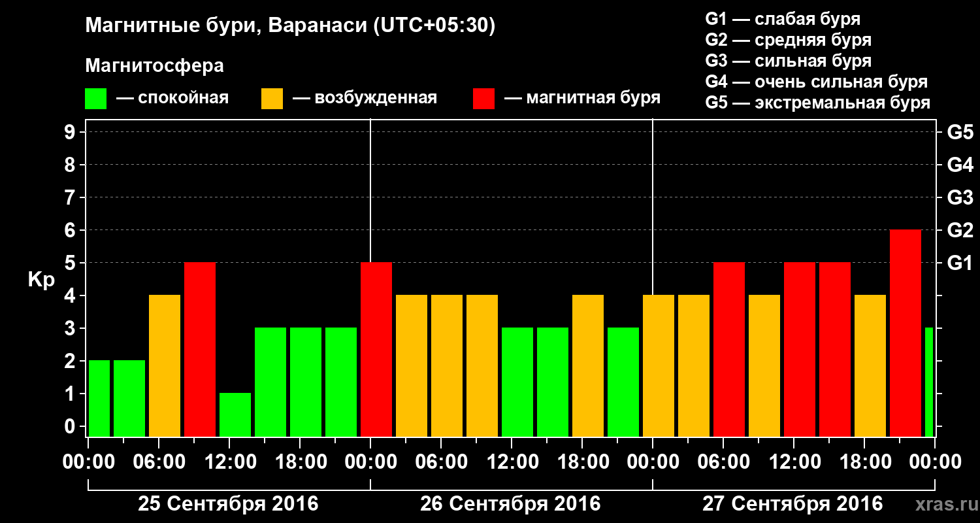The height and width of the screenshot is (523, 980).
Task: Click the green 'спокойная' legend swatch
Action: click(x=95, y=99)
